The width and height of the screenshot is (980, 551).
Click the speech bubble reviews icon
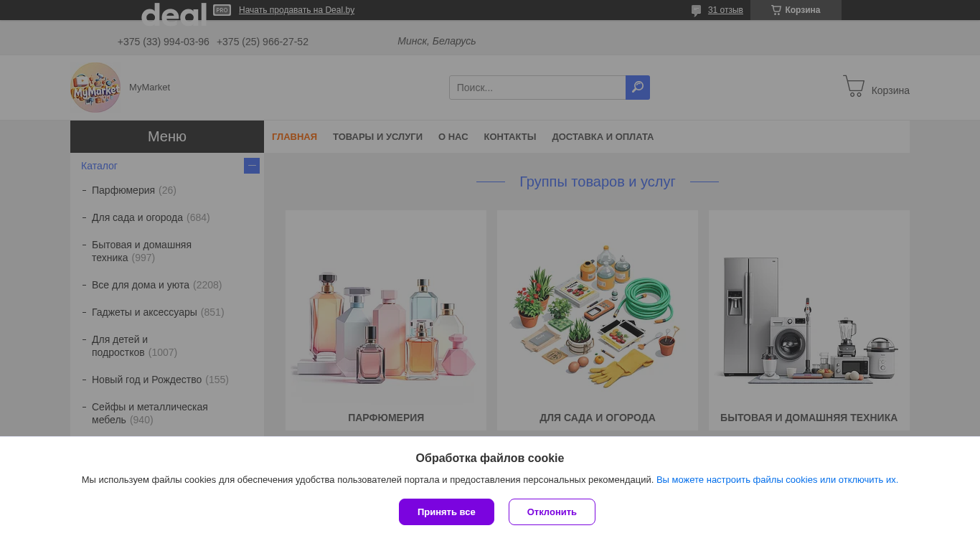coord(696,10)
